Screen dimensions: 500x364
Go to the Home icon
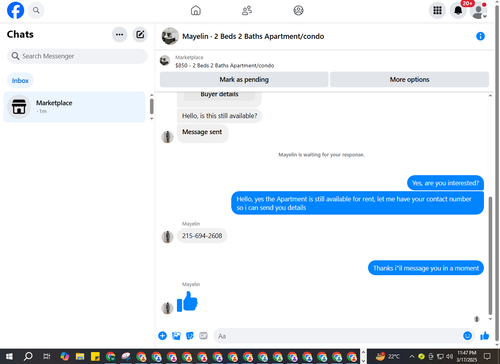196,10
